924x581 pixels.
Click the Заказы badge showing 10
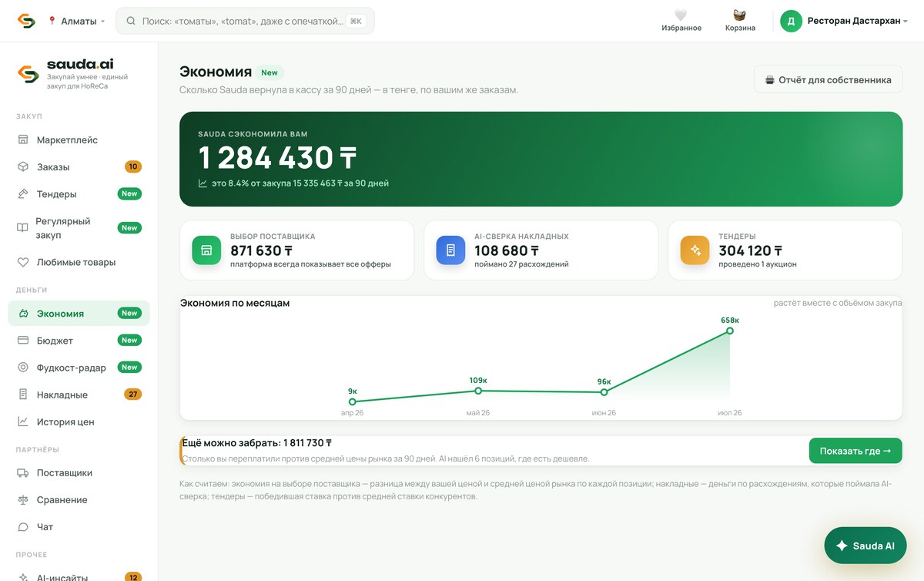pos(133,167)
